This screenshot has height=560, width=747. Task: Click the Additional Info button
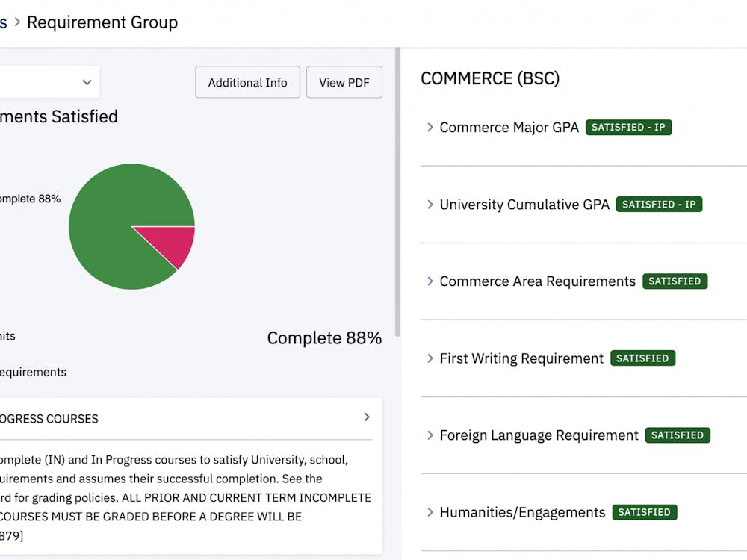[x=247, y=82]
